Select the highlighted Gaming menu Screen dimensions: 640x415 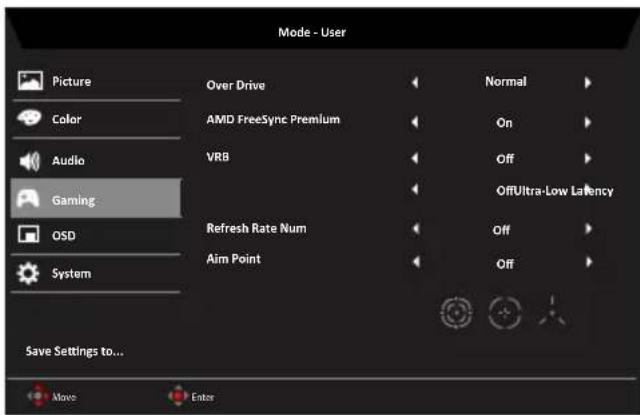pyautogui.click(x=96, y=198)
